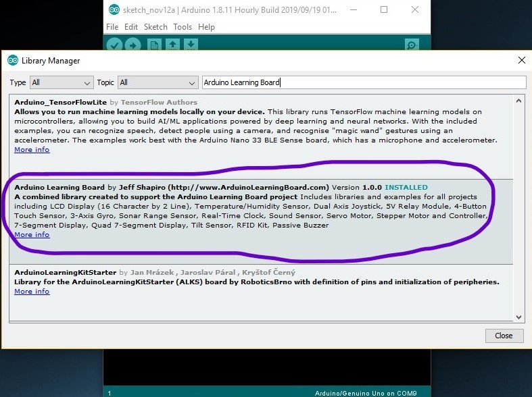Click the library search field
This screenshot has height=397, width=532.
coord(364,82)
